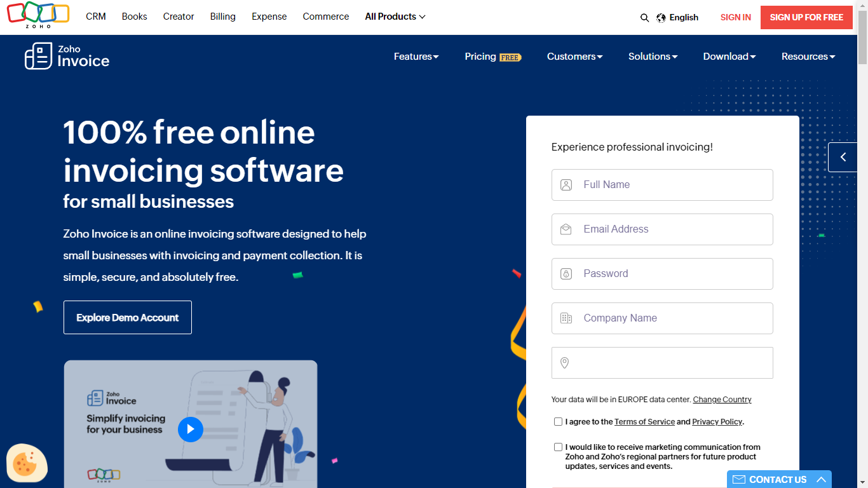Check the Terms of Service agreement box

click(558, 421)
